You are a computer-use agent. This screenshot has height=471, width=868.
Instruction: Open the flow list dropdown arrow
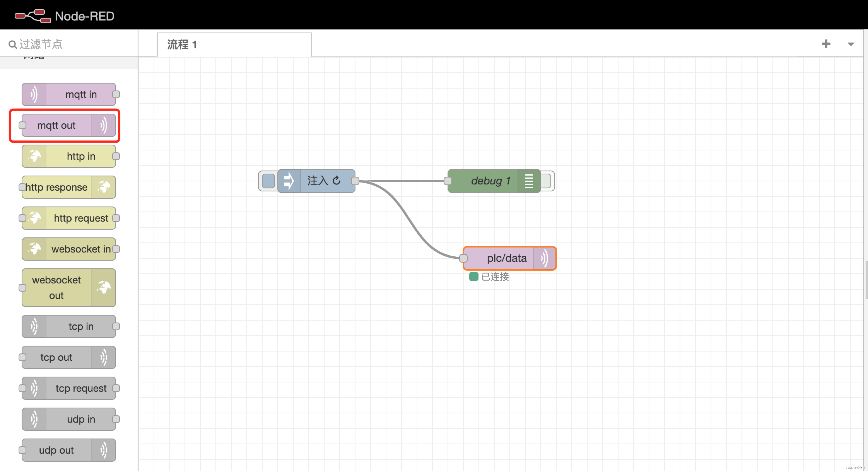[851, 44]
